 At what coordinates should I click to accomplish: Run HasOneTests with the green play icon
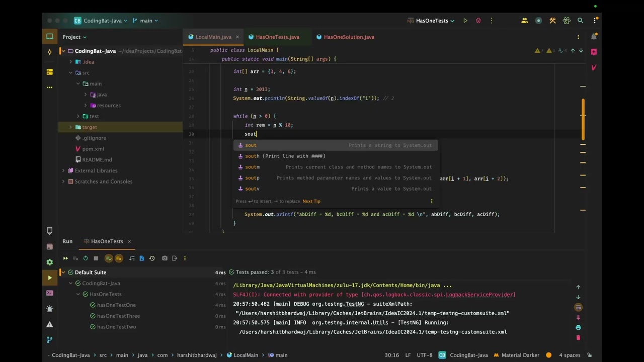(x=465, y=21)
